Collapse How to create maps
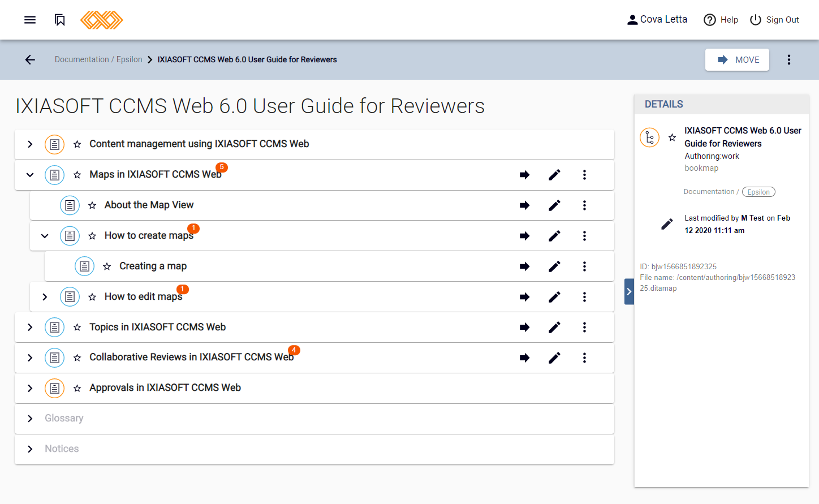The height and width of the screenshot is (504, 819). [45, 236]
